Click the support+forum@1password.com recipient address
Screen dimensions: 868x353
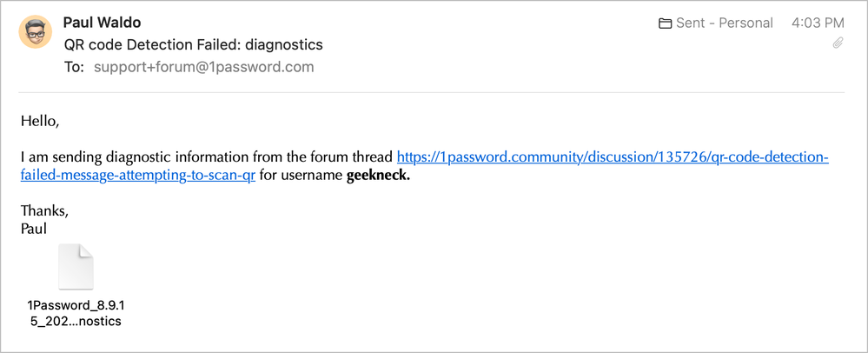[x=203, y=67]
